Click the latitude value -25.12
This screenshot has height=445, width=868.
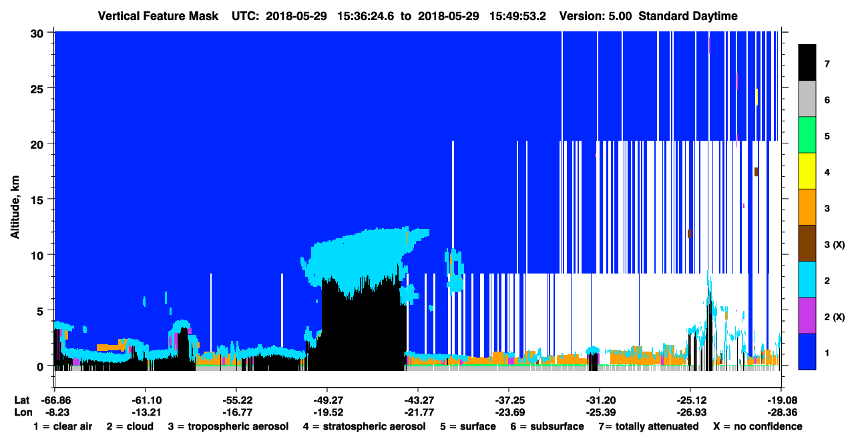690,400
